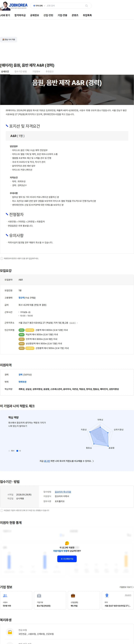Click the A&R job banner image
This screenshot has width=134, height=644.
(x=67, y=90)
